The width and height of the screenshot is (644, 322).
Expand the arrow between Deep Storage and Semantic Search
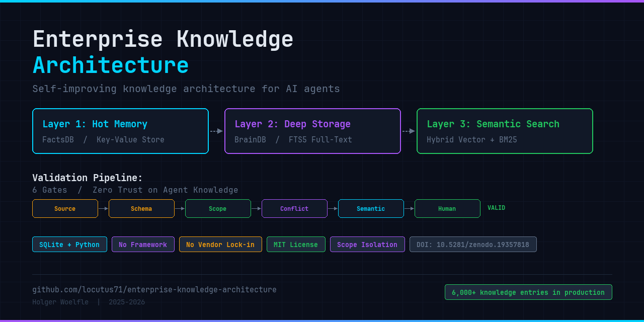tap(408, 131)
